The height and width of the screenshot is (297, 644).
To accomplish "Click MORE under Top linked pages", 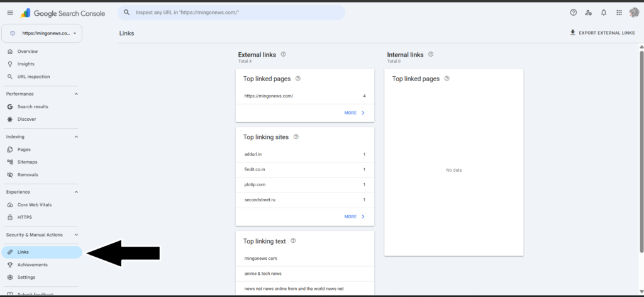I will (x=350, y=113).
